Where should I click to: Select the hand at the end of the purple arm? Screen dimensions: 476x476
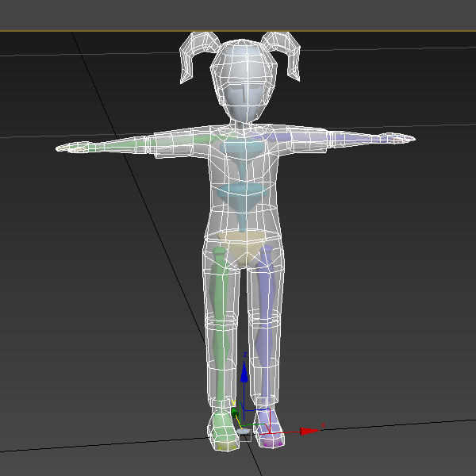[x=399, y=137]
